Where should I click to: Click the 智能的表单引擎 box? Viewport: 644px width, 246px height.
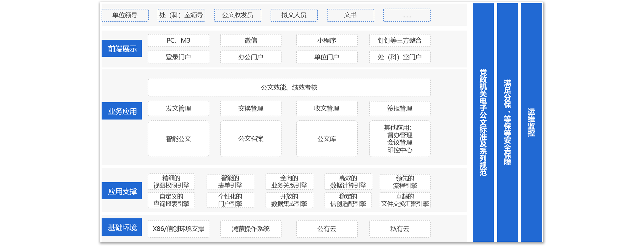click(230, 182)
